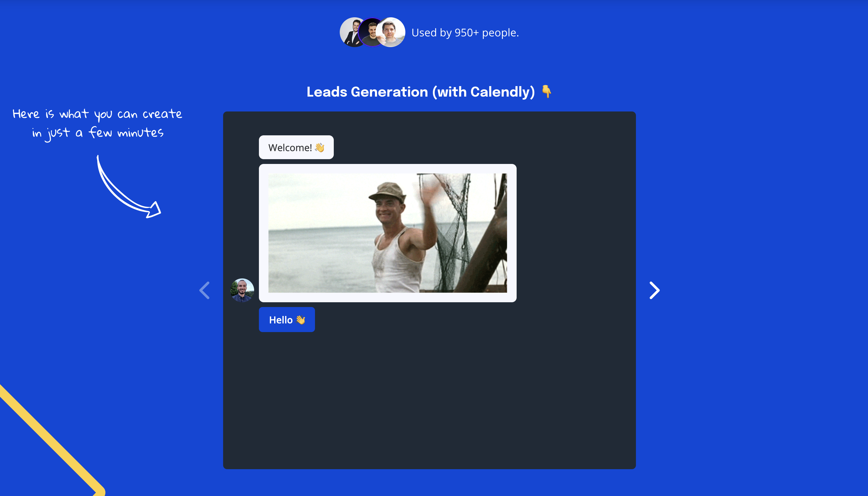Click the pointing-down hand emoji by the heading
This screenshot has width=868, height=496.
click(546, 91)
